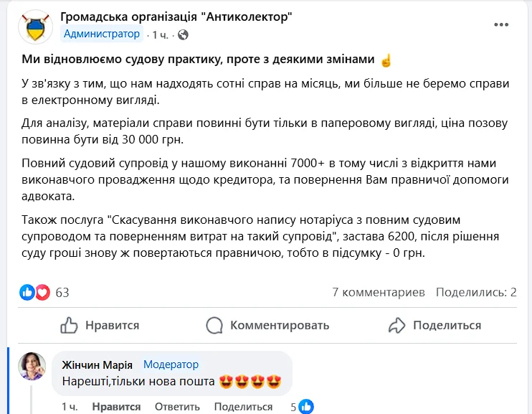The image size is (532, 414).
Task: Click the Администратор badge
Action: (x=102, y=34)
